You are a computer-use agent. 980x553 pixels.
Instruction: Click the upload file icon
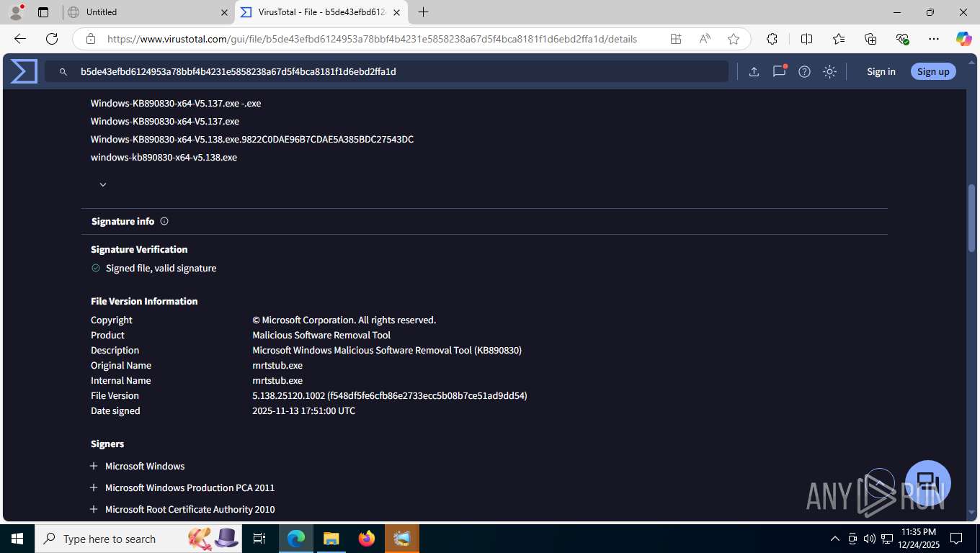click(x=754, y=71)
